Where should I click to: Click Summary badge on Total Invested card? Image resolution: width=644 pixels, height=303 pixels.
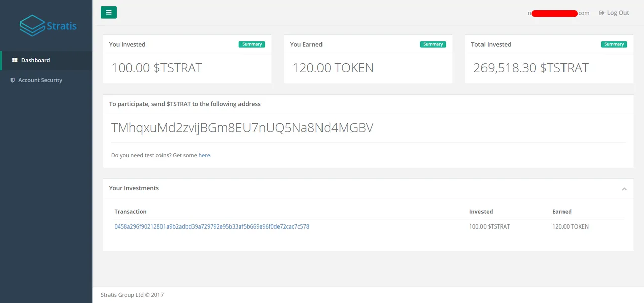(614, 44)
